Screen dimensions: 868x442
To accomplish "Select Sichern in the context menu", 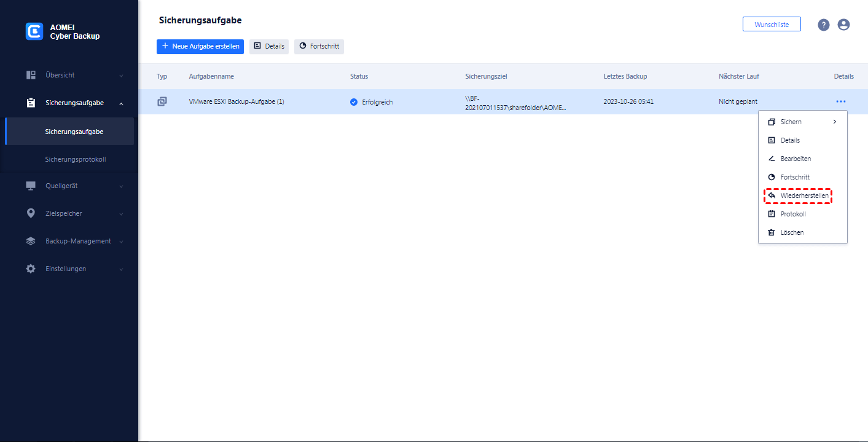I will coord(803,122).
